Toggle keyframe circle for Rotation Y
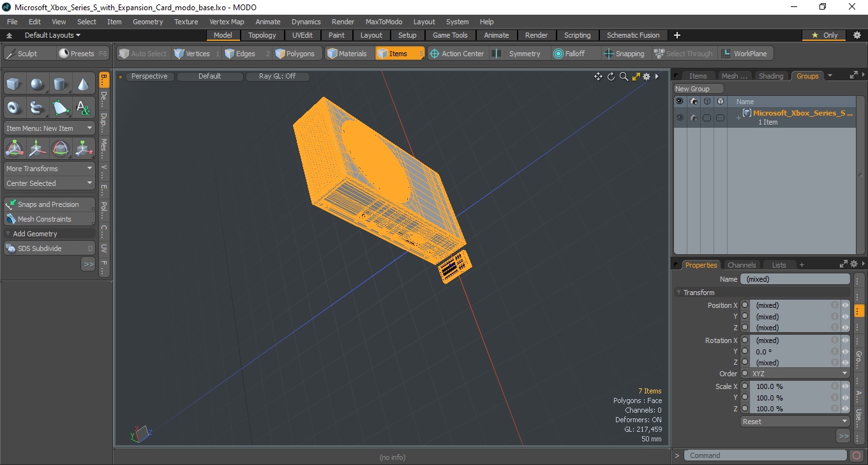 [x=745, y=351]
